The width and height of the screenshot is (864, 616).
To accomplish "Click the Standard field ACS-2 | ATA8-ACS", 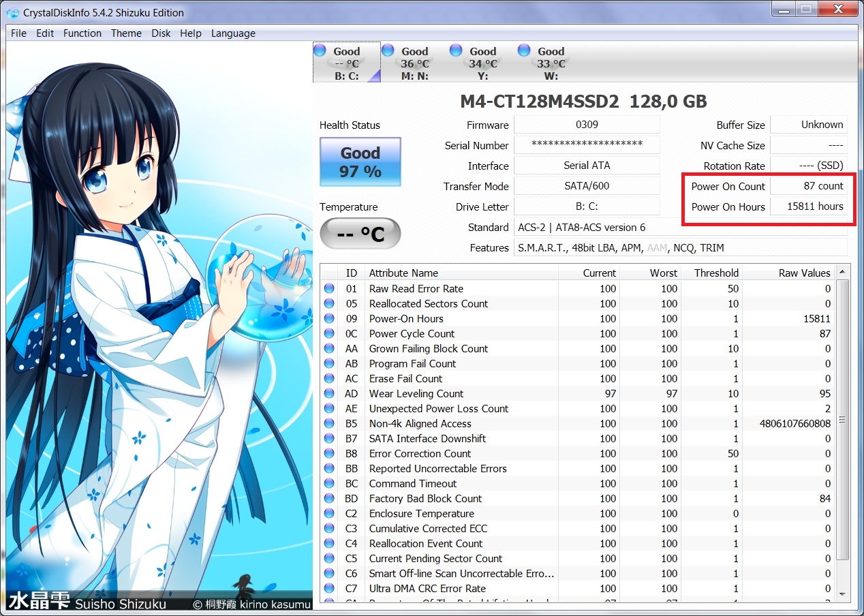I will 681,227.
